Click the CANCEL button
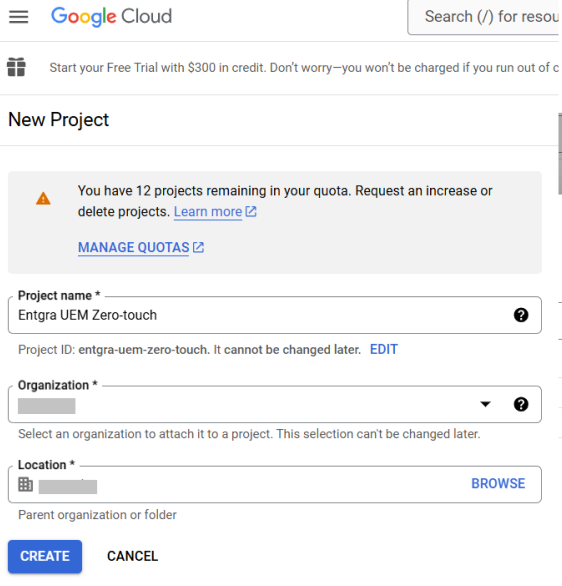 [x=132, y=556]
